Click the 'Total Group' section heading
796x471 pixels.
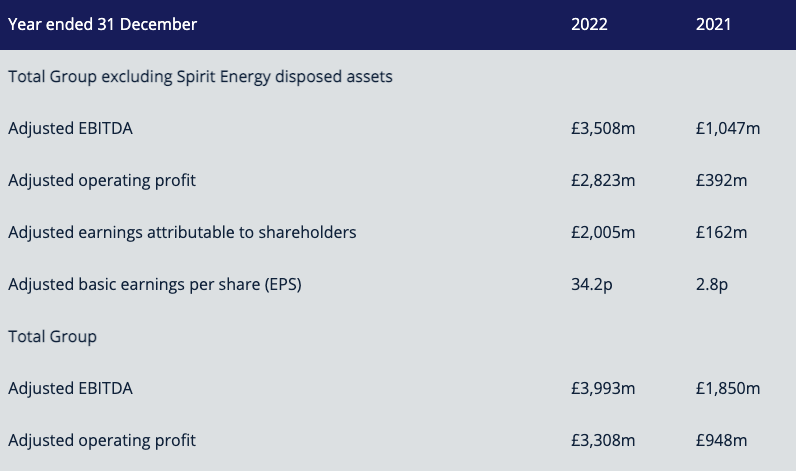[52, 337]
